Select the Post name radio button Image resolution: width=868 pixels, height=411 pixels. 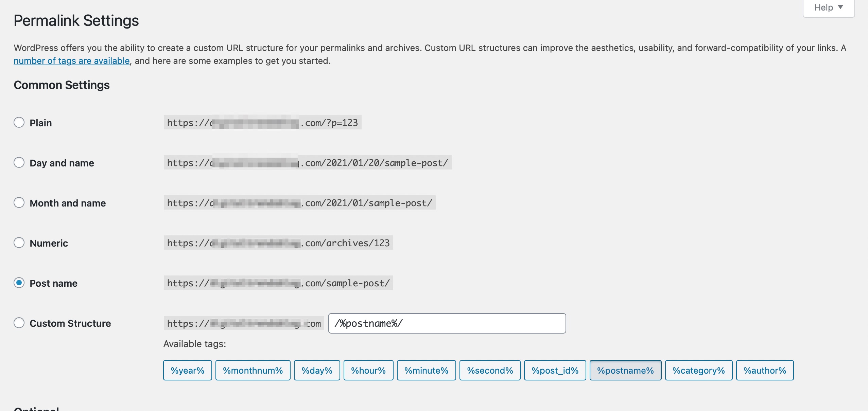(19, 283)
